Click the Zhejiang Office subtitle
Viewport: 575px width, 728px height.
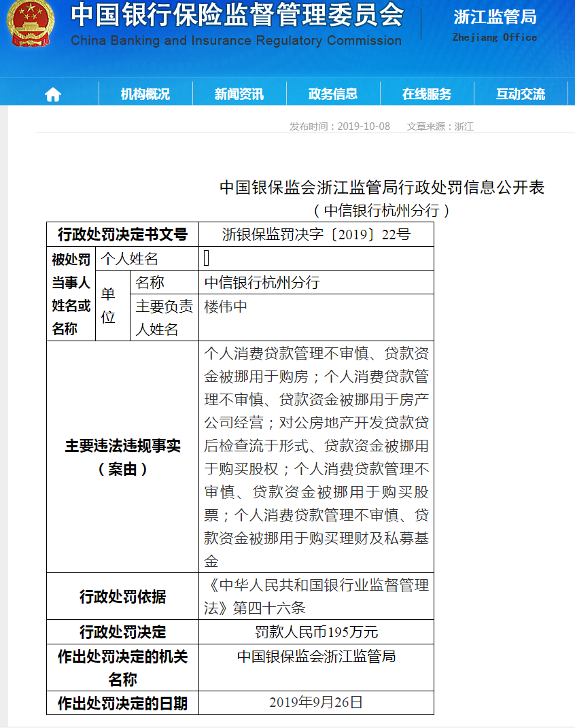495,37
